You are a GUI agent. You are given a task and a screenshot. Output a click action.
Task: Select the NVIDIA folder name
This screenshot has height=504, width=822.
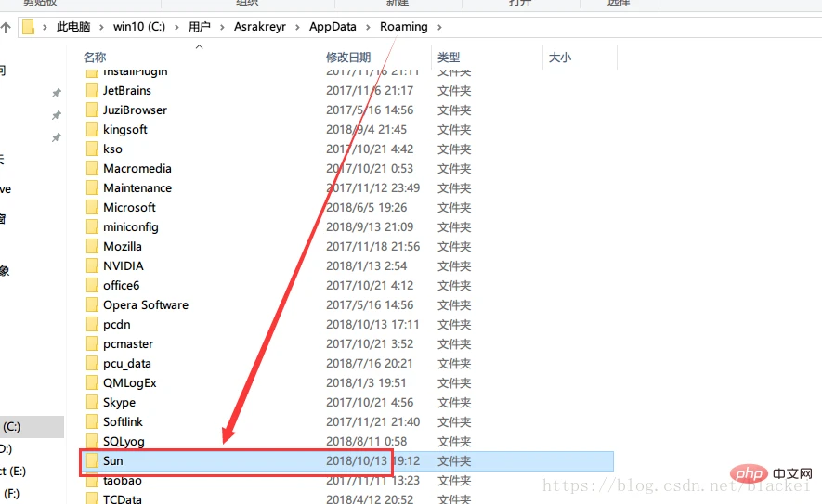click(x=124, y=265)
